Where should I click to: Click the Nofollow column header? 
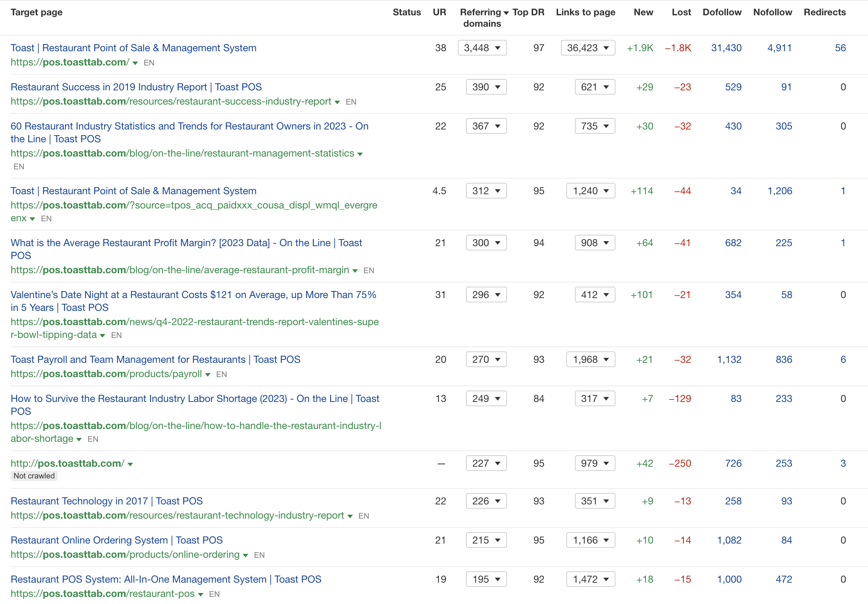[772, 12]
